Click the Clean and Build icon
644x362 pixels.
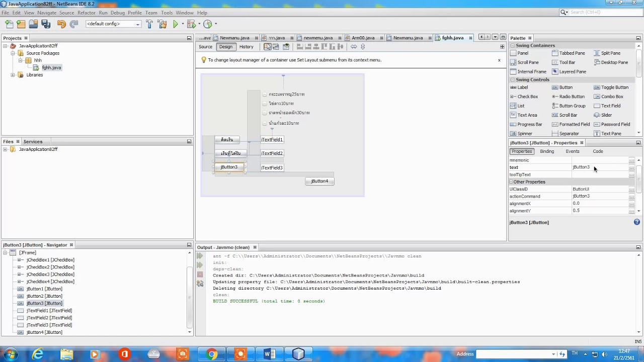pos(162,24)
